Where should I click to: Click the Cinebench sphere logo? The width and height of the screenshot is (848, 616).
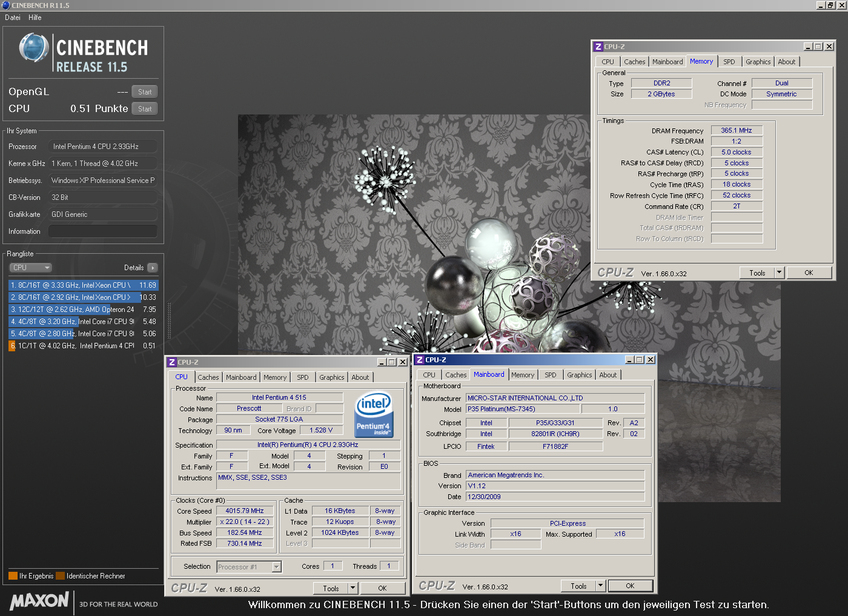click(x=33, y=48)
